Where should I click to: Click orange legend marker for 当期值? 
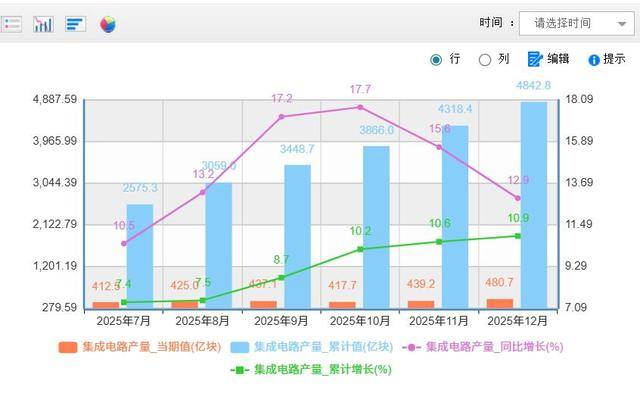tap(68, 347)
